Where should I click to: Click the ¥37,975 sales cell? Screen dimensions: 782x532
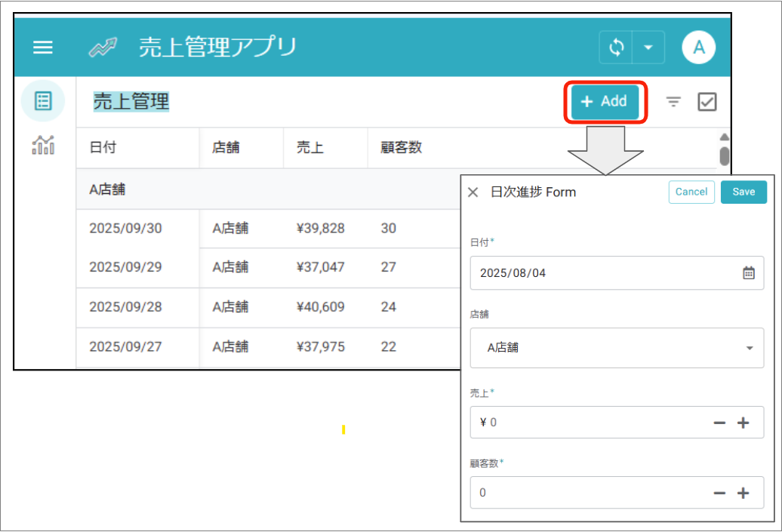(x=320, y=346)
